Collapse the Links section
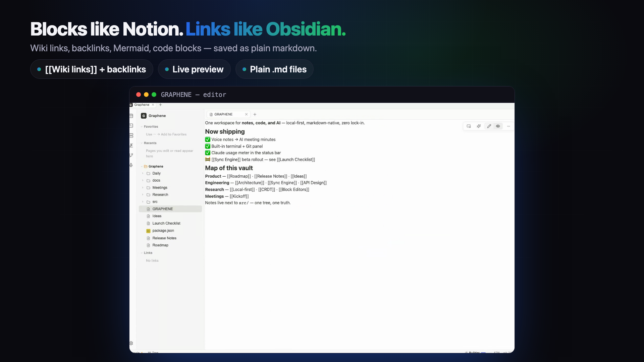 tap(142, 253)
